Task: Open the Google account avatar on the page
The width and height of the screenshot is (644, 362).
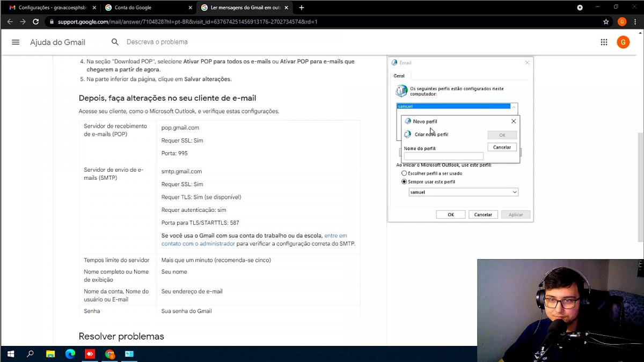Action: click(623, 42)
